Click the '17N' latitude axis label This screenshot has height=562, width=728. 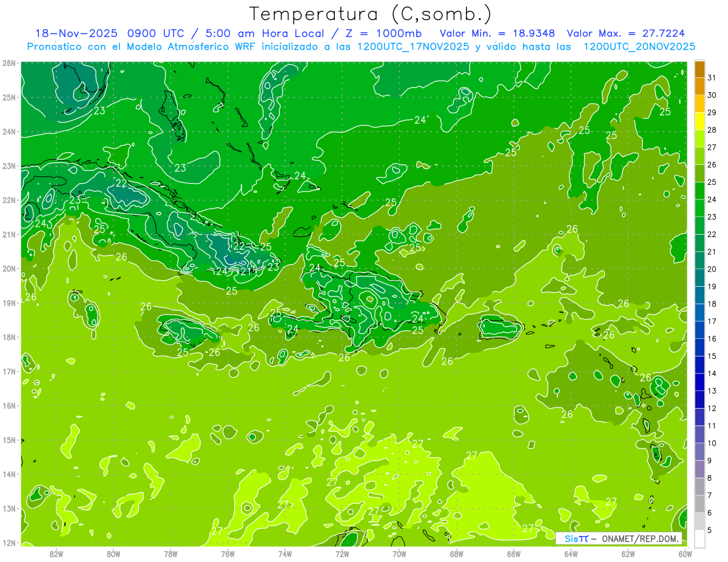coord(9,371)
